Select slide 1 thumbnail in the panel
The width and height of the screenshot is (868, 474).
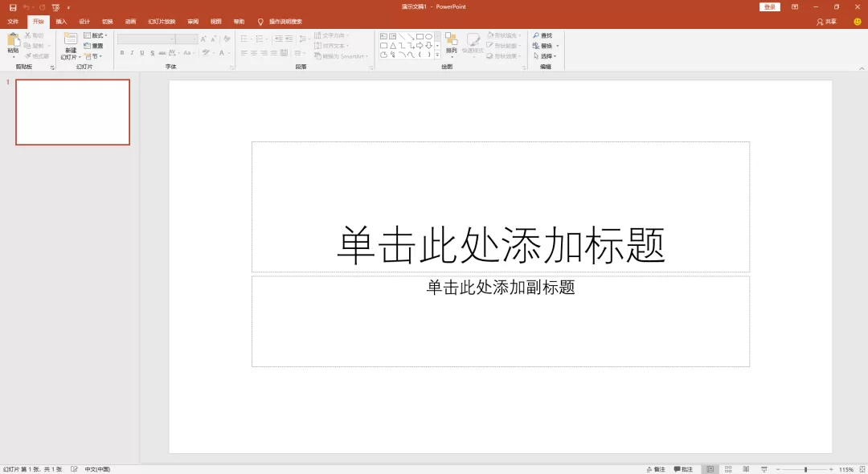[72, 112]
